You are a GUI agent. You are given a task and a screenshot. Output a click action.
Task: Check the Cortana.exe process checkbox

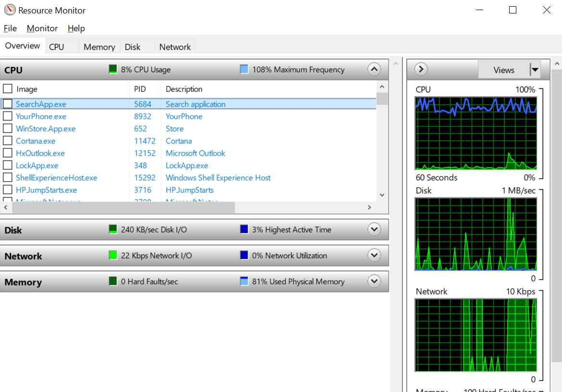7,141
